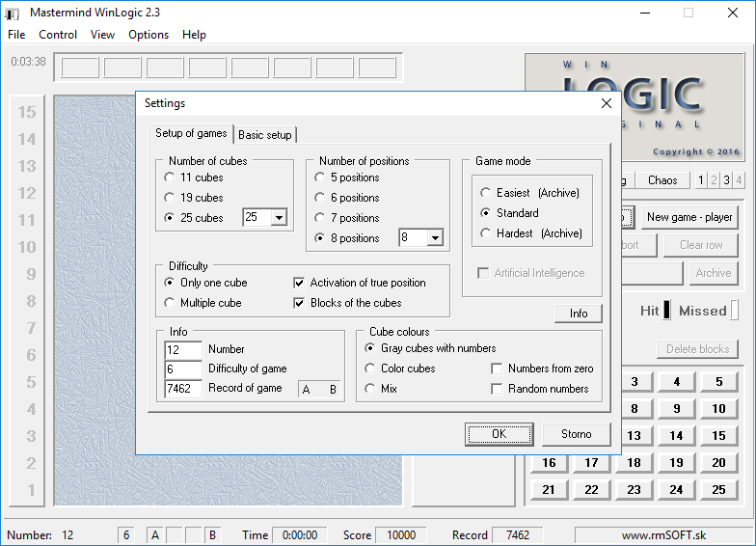Click the Number input field
Viewport: 756px width, 546px height.
tap(183, 349)
